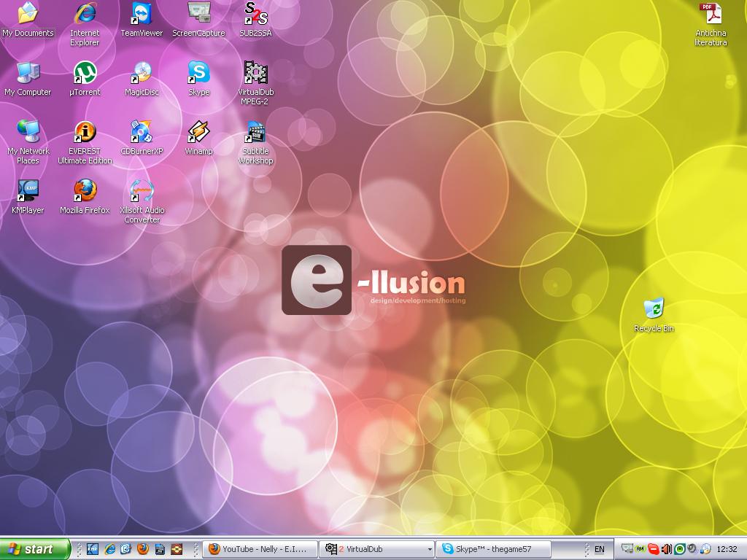The width and height of the screenshot is (747, 560).
Task: Select the Xilisoft Audio Converter icon
Action: click(142, 191)
